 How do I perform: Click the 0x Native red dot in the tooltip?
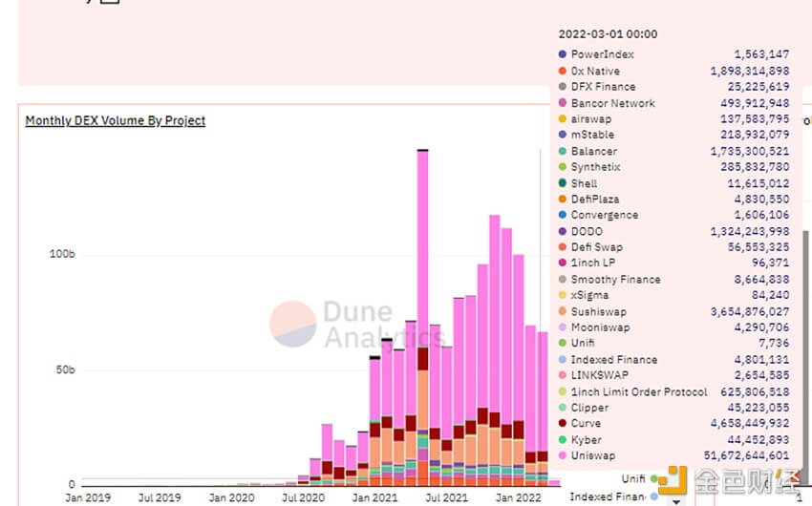click(563, 71)
